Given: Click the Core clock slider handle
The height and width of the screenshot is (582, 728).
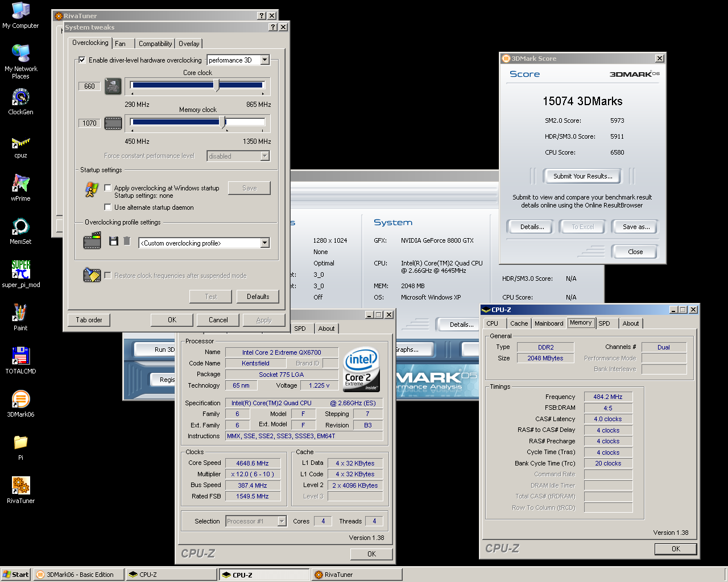Looking at the screenshot, I should click(x=217, y=86).
